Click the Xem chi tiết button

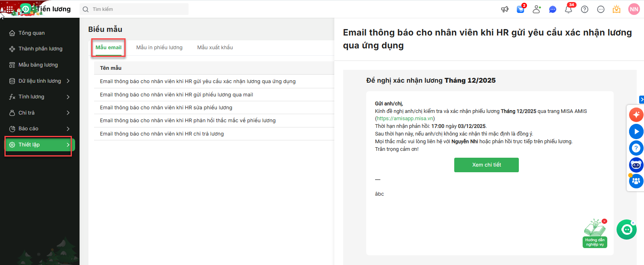486,165
